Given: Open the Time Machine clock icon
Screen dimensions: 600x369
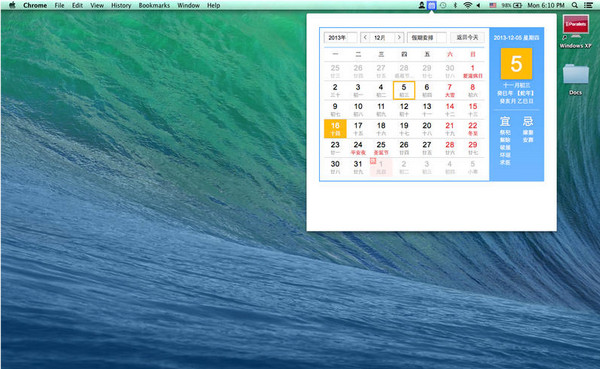Looking at the screenshot, I should pyautogui.click(x=443, y=5).
